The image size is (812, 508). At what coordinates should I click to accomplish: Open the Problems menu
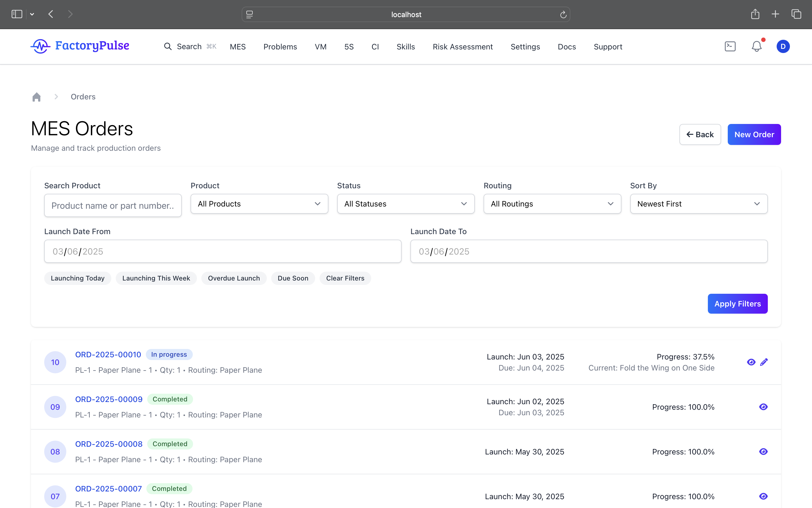(x=280, y=47)
